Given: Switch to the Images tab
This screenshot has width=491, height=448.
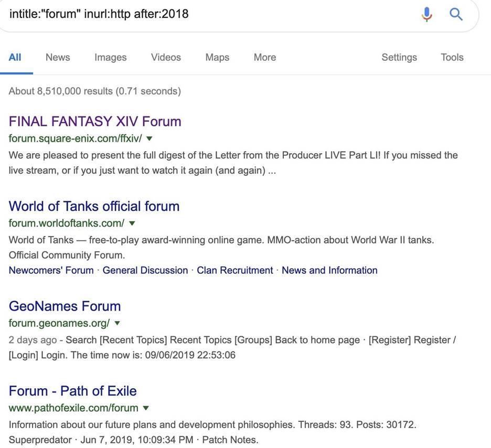Looking at the screenshot, I should [110, 57].
